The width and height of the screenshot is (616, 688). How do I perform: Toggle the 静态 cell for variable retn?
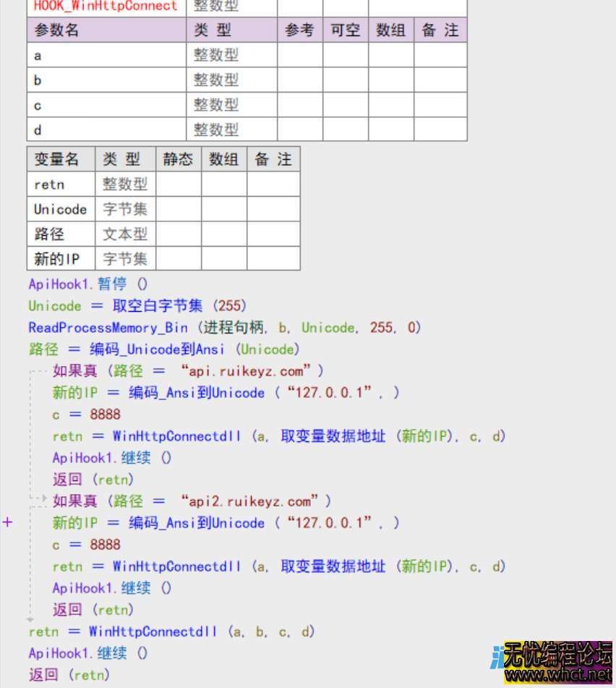[179, 184]
